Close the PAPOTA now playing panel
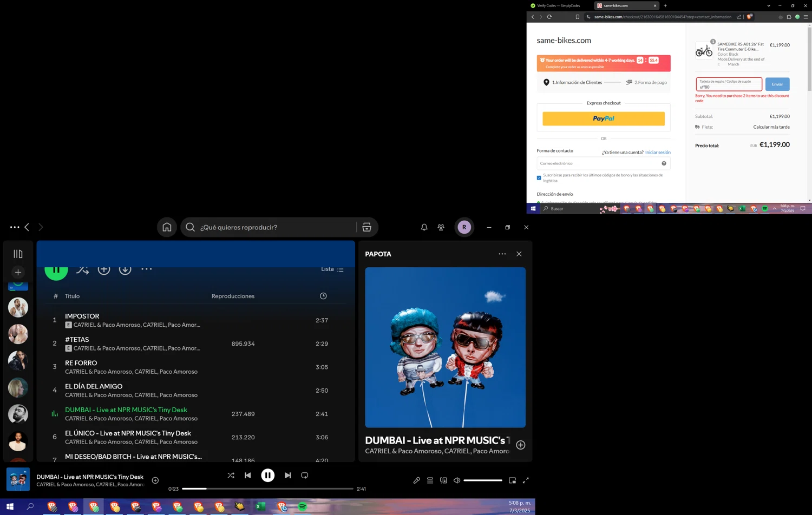812x515 pixels. click(519, 254)
